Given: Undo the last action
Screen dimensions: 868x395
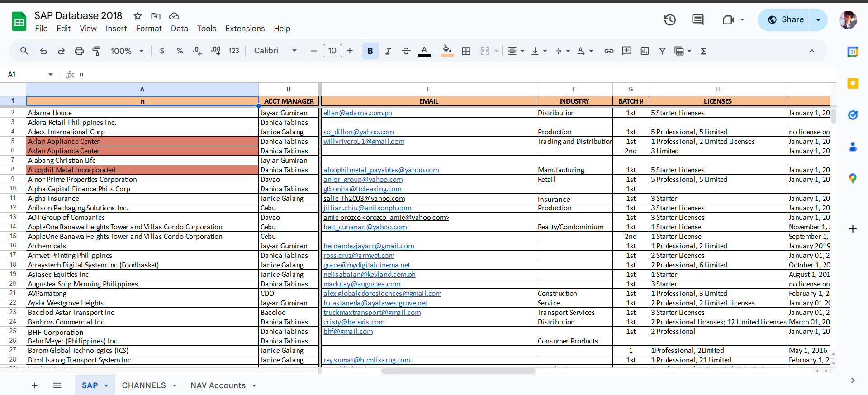Looking at the screenshot, I should (x=43, y=51).
